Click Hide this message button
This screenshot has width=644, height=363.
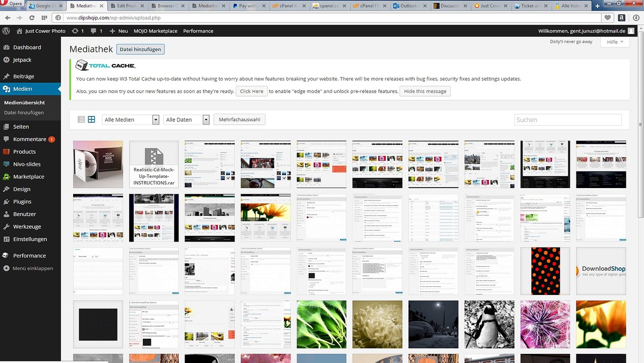tap(425, 91)
